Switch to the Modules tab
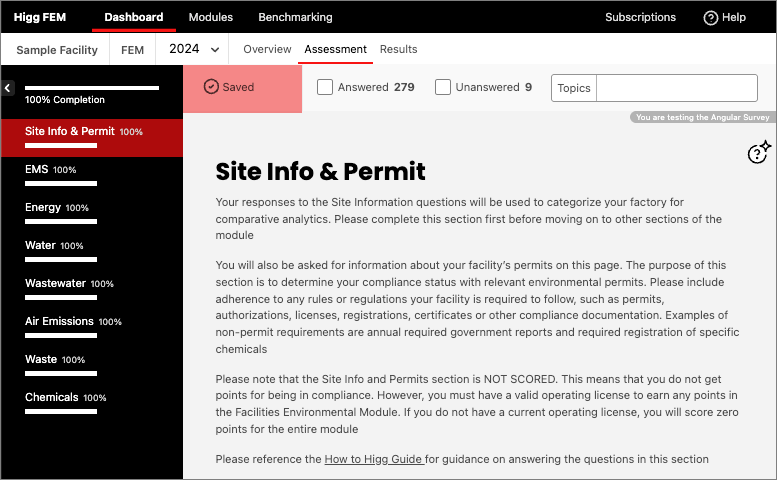777x480 pixels. tap(210, 17)
